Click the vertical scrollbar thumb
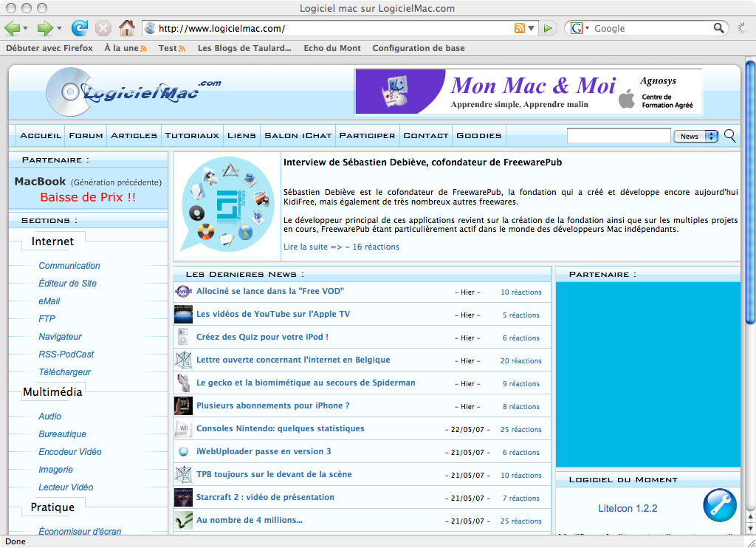This screenshot has height=548, width=756. click(x=750, y=193)
